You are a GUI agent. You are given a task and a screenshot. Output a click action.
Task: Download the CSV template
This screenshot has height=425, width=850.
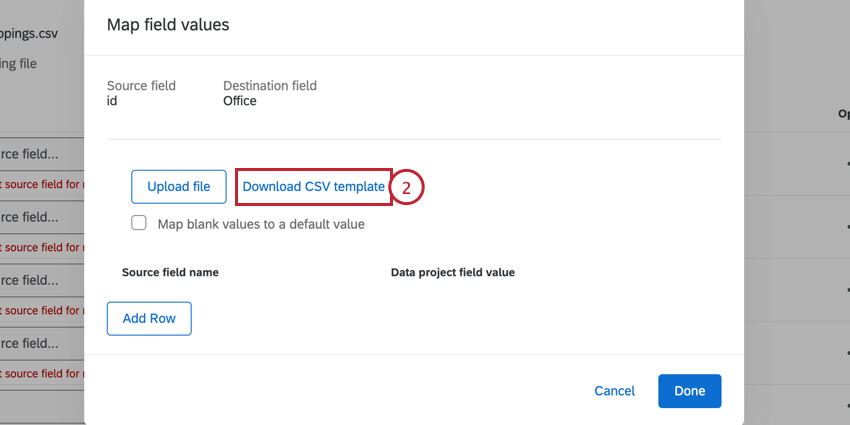(x=313, y=187)
